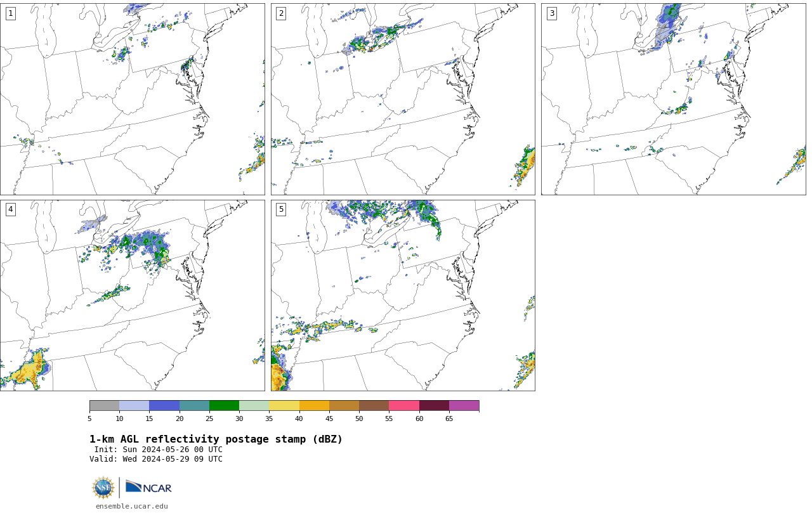
Task: Click the tan-brown 45-50 dBZ swatch
Action: (x=344, y=406)
